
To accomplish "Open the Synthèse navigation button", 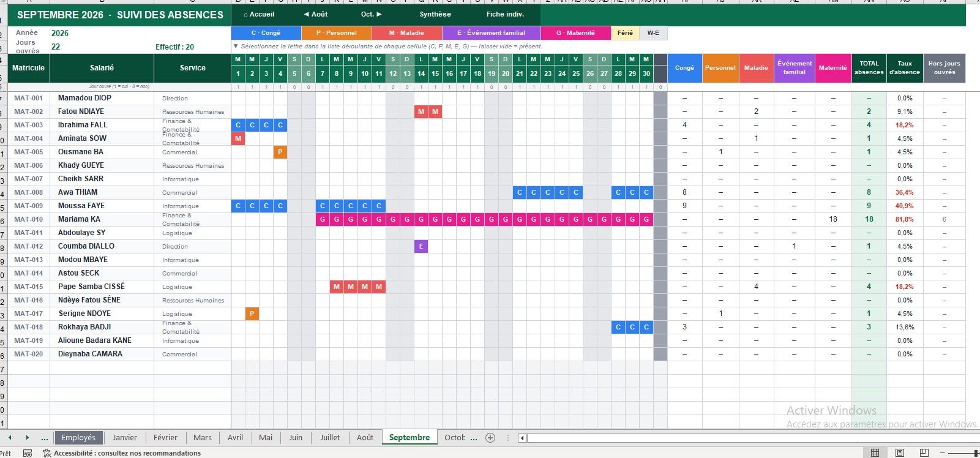I will coord(435,14).
